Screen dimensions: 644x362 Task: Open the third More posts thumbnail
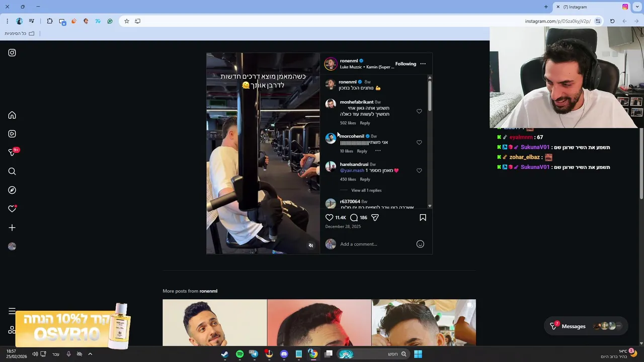pos(424,323)
